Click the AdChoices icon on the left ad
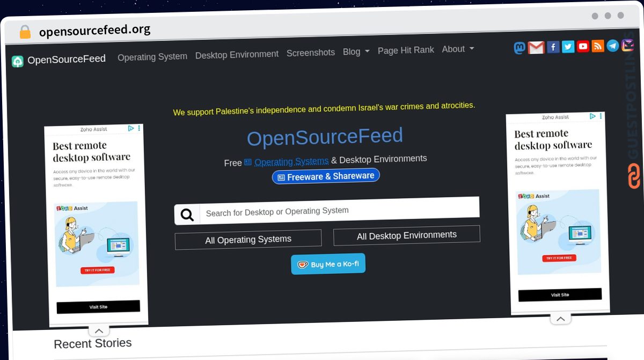 [131, 128]
